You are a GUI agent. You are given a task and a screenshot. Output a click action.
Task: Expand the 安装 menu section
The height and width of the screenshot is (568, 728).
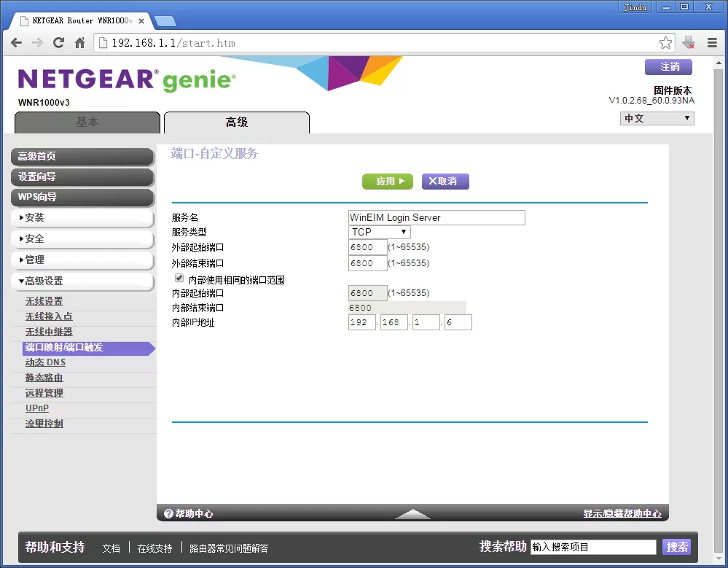(x=82, y=218)
